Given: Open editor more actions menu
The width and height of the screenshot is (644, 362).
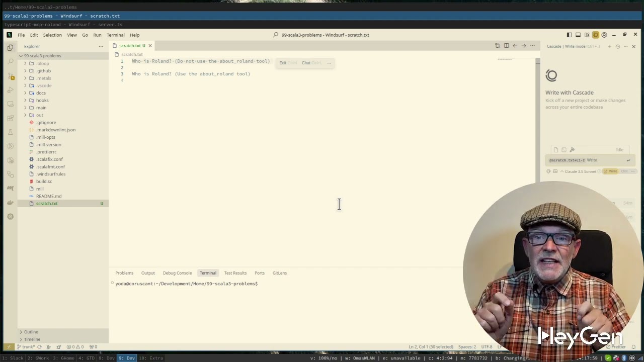Looking at the screenshot, I should (532, 46).
